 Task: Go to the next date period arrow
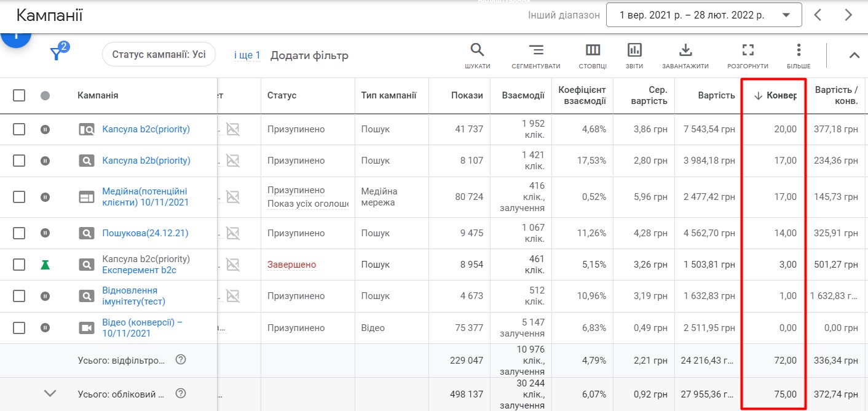coord(849,15)
